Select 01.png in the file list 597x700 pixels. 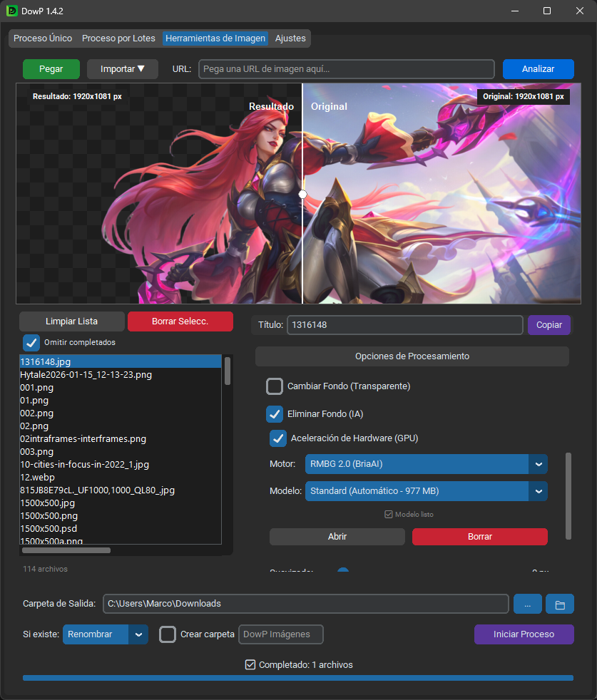pyautogui.click(x=121, y=401)
